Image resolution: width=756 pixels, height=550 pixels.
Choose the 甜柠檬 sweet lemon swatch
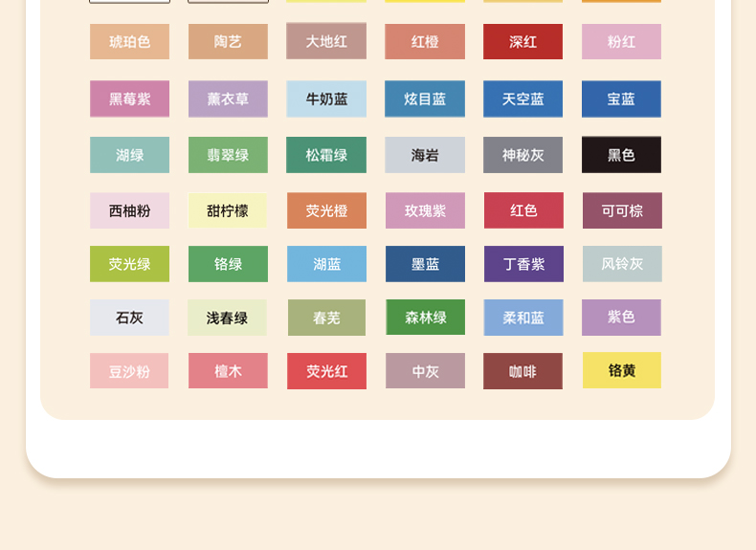228,211
